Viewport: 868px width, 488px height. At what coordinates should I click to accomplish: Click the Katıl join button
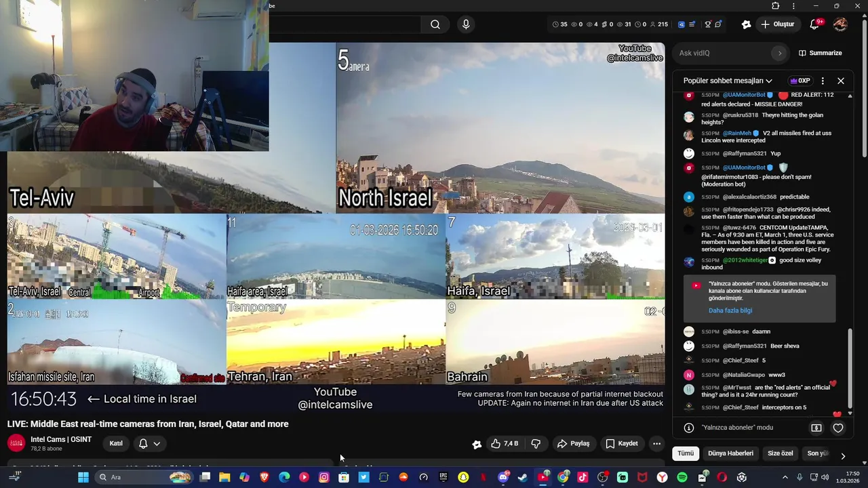click(x=116, y=444)
